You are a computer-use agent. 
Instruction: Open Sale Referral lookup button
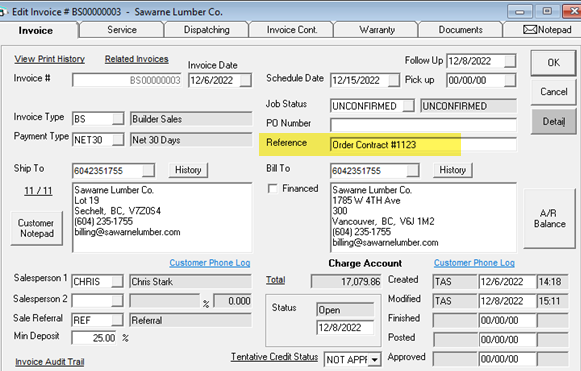[117, 320]
